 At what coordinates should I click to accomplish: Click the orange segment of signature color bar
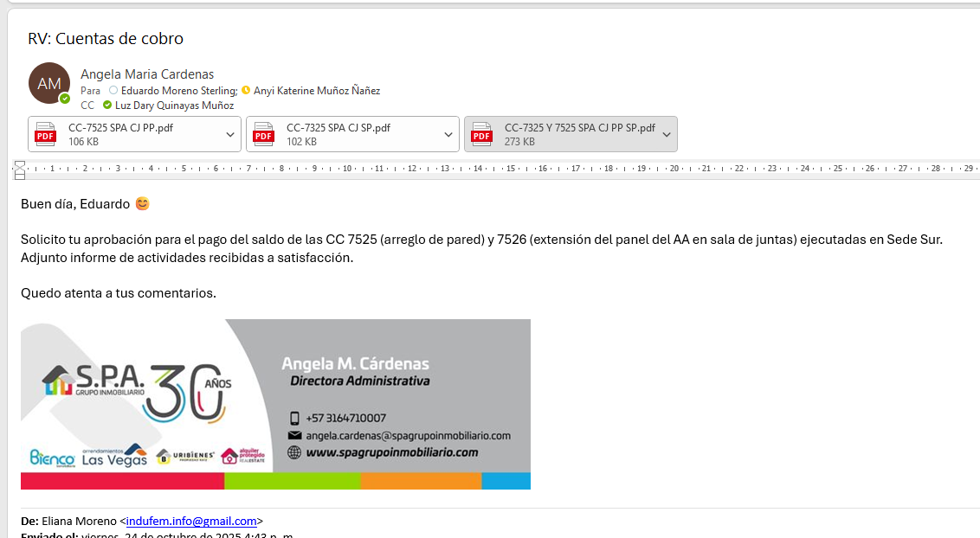pos(421,481)
